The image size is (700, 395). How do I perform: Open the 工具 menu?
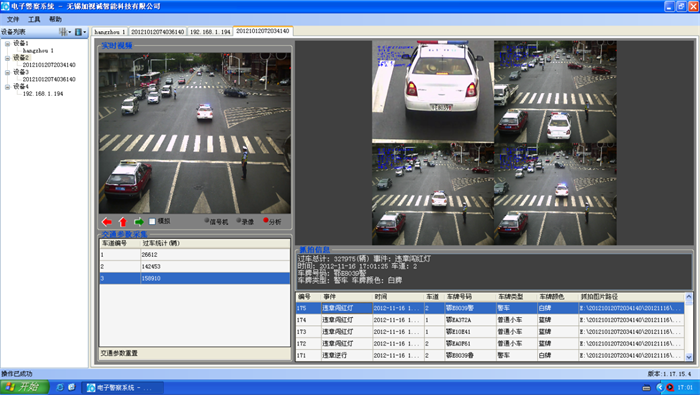coord(34,19)
